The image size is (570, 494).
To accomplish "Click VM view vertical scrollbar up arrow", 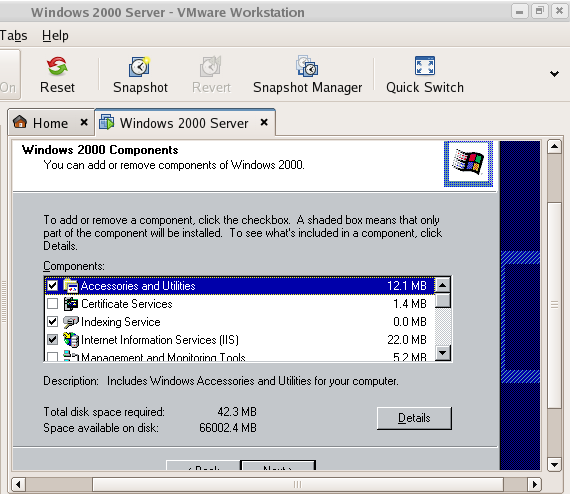I will tap(554, 147).
